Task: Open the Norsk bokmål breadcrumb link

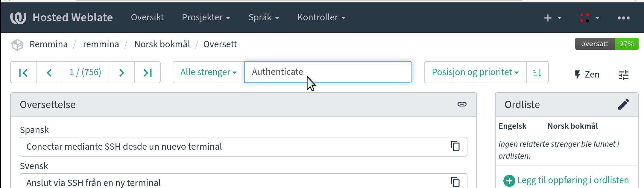Action: (x=162, y=44)
